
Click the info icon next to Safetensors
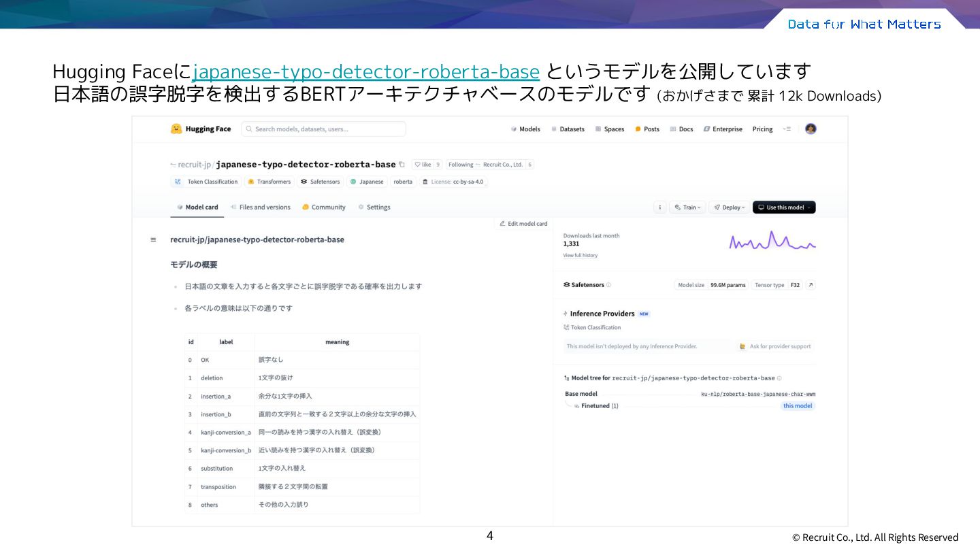608,285
